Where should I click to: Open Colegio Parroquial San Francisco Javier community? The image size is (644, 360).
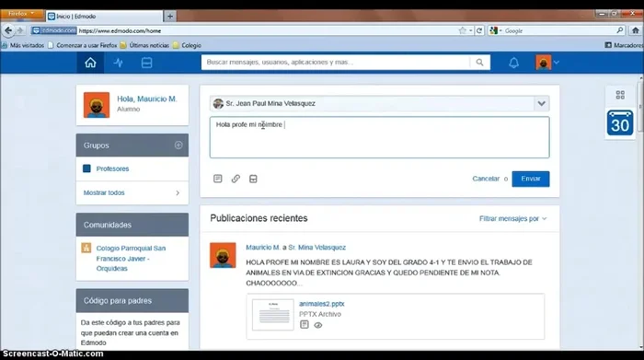point(131,259)
